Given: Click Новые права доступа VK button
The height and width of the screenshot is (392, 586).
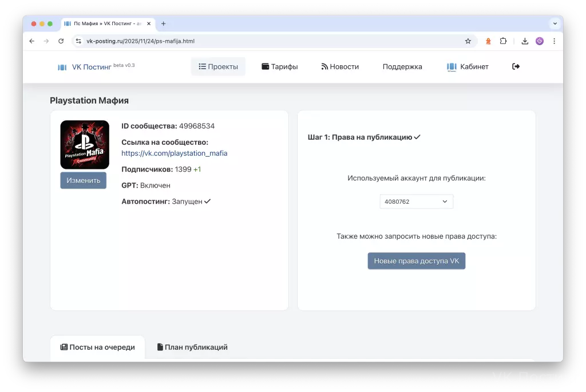Looking at the screenshot, I should click(x=417, y=261).
